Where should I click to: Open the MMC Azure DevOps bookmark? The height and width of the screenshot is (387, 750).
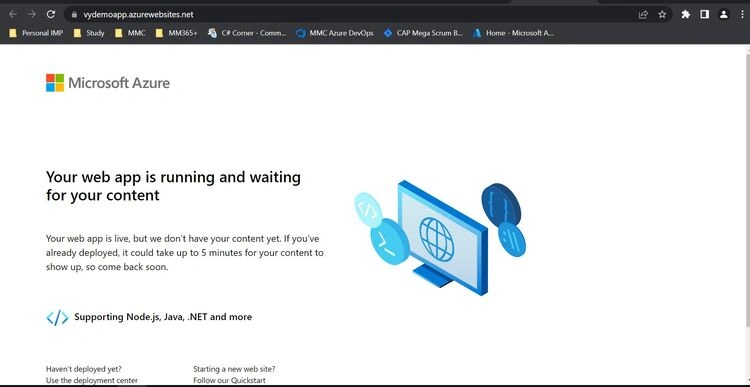point(335,33)
